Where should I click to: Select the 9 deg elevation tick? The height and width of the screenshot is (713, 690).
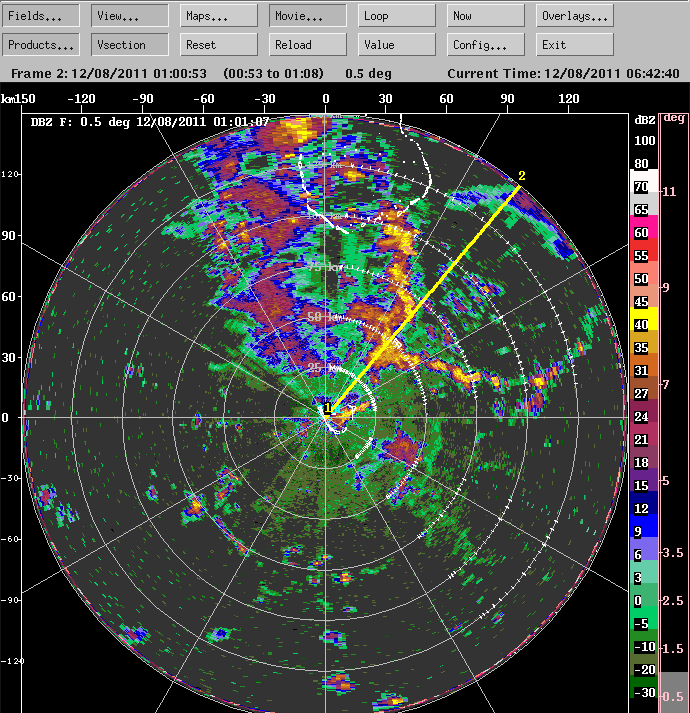click(665, 287)
